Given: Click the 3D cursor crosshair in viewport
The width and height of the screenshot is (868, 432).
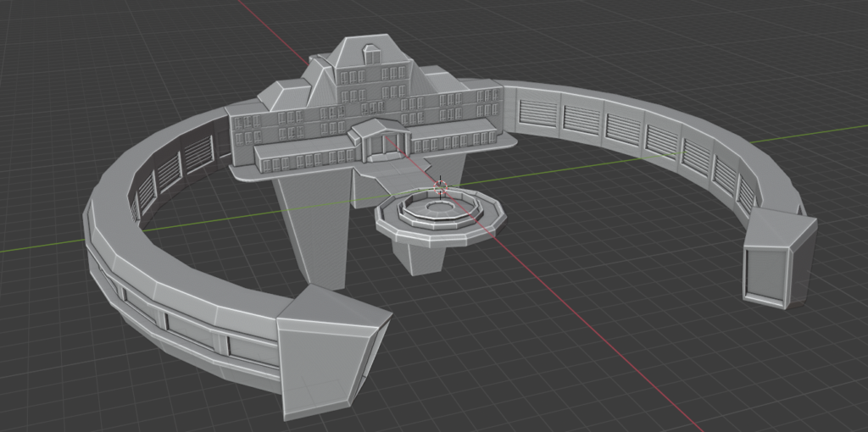Looking at the screenshot, I should [441, 187].
